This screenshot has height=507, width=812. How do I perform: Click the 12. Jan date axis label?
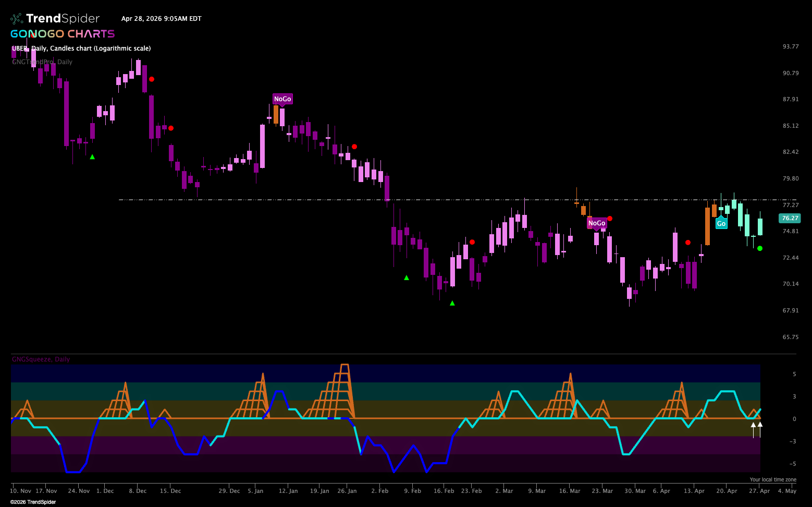[x=288, y=491]
